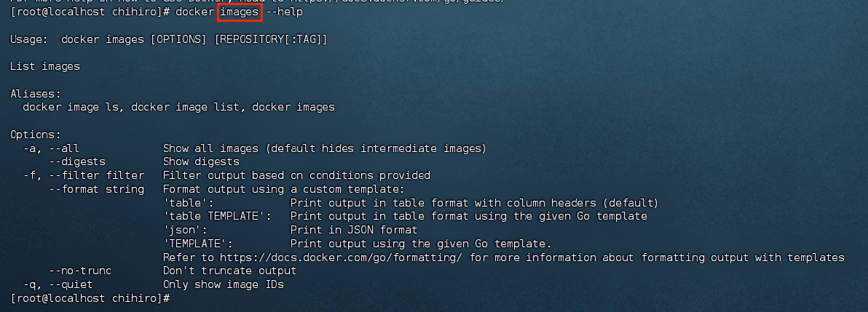Click the "List images" description line
This screenshot has height=312, width=868.
pos(45,66)
